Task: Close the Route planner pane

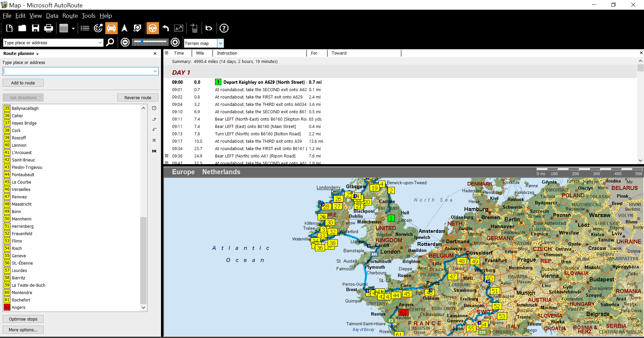Action: click(x=155, y=54)
